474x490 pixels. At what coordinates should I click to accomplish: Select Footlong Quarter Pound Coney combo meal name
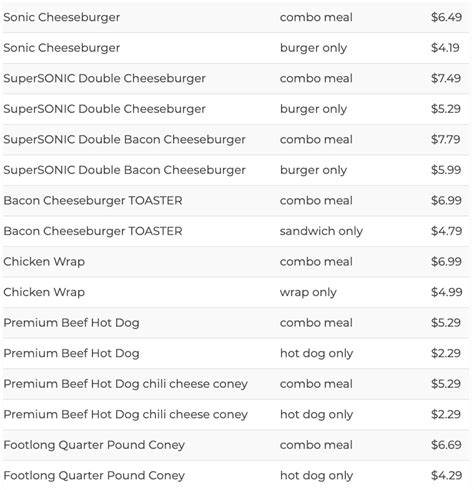tap(94, 445)
